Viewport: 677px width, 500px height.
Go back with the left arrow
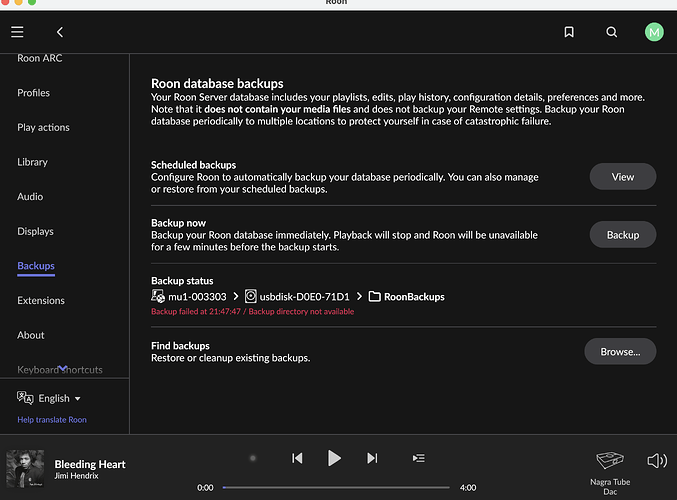pos(60,32)
